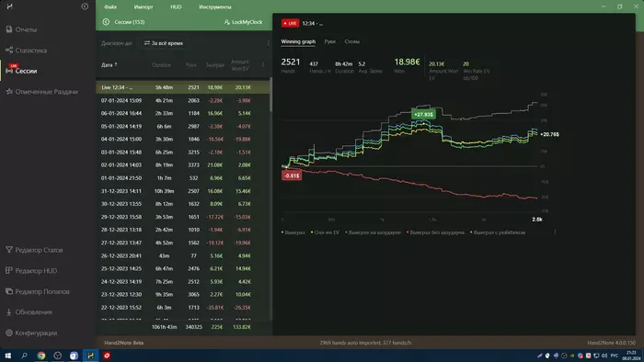The width and height of the screenshot is (644, 362).
Task: Open the Импорт menu
Action: tap(144, 7)
